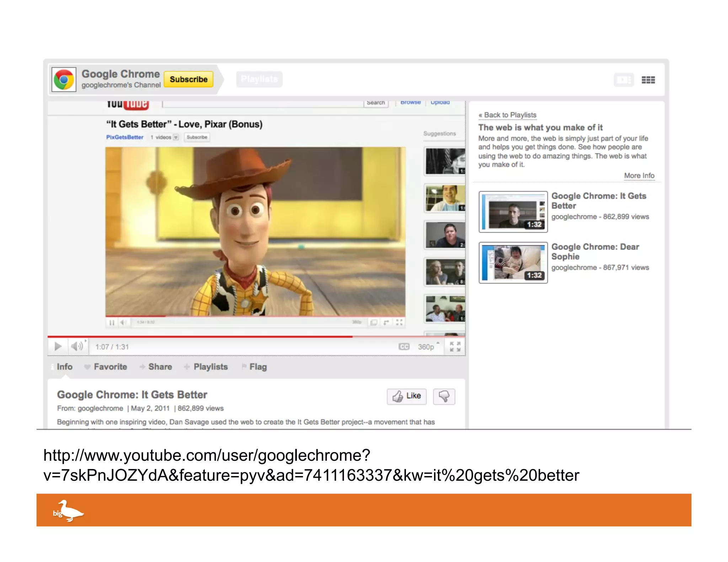Open the Playlists tab below the player
This screenshot has height=562, width=728.
(206, 367)
